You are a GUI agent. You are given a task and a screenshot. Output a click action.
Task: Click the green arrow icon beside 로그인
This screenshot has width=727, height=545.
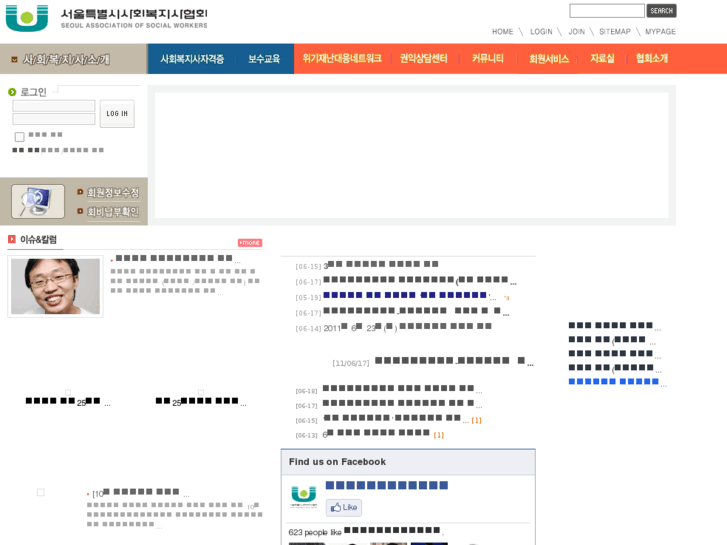[12, 92]
